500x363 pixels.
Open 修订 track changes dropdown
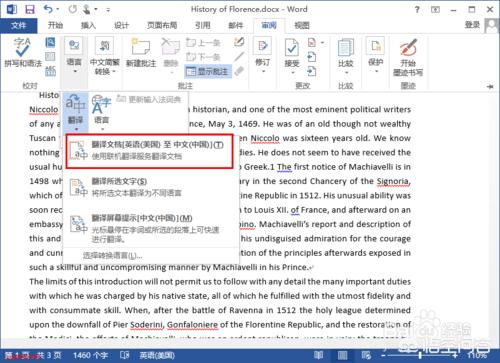tap(263, 55)
